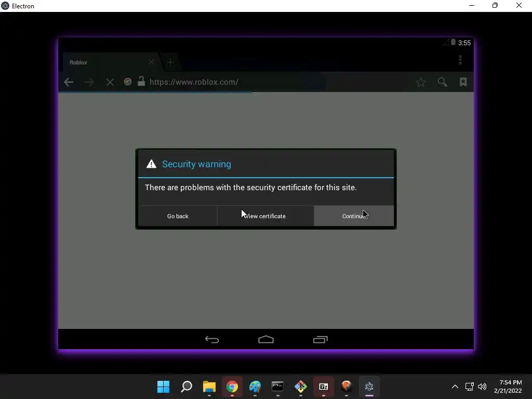
Task: Open the Paint app in taskbar
Action: [255, 387]
